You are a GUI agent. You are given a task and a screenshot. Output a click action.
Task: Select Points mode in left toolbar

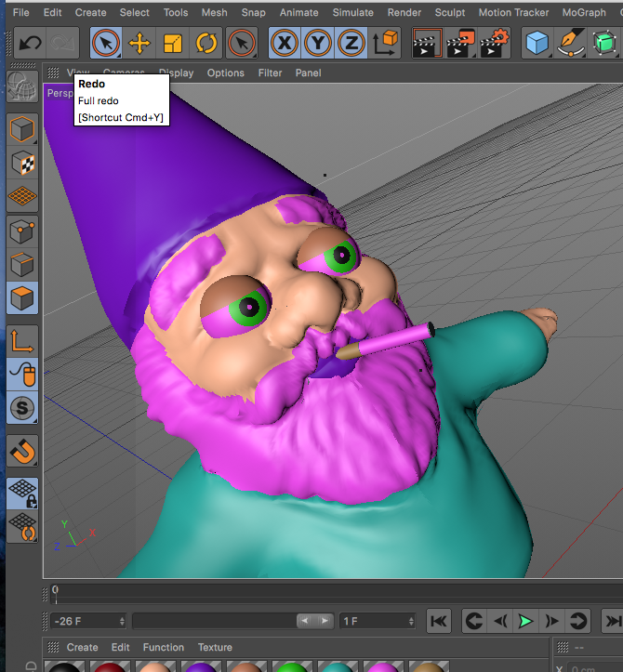22,230
